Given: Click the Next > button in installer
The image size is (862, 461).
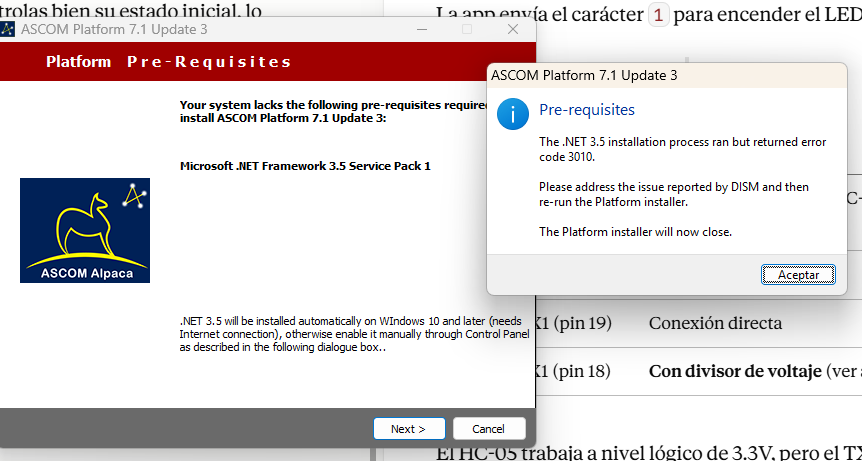Looking at the screenshot, I should coord(408,429).
